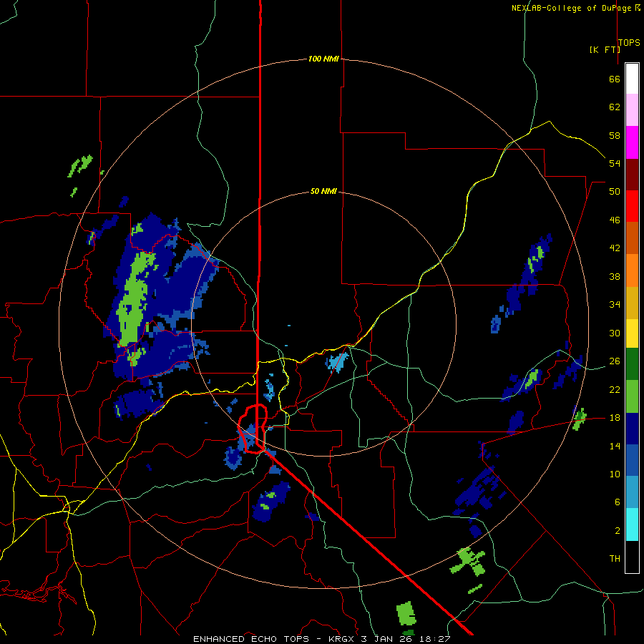Click the green square echo at bottom of map

tap(406, 614)
